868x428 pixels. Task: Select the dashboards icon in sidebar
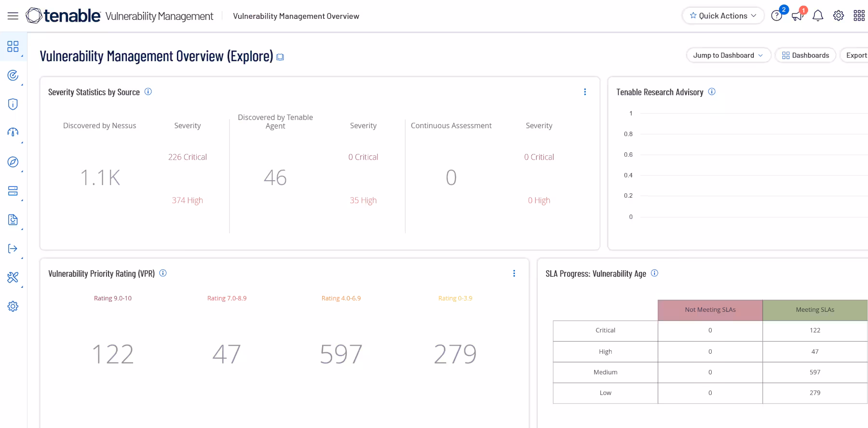tap(13, 46)
